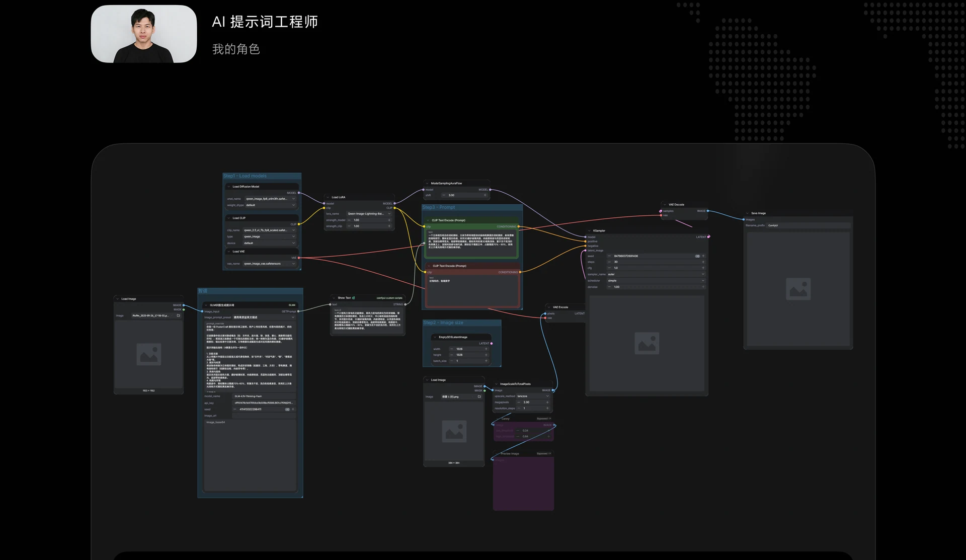The height and width of the screenshot is (560, 966).
Task: Decrease latent height with minus icon
Action: (x=451, y=355)
